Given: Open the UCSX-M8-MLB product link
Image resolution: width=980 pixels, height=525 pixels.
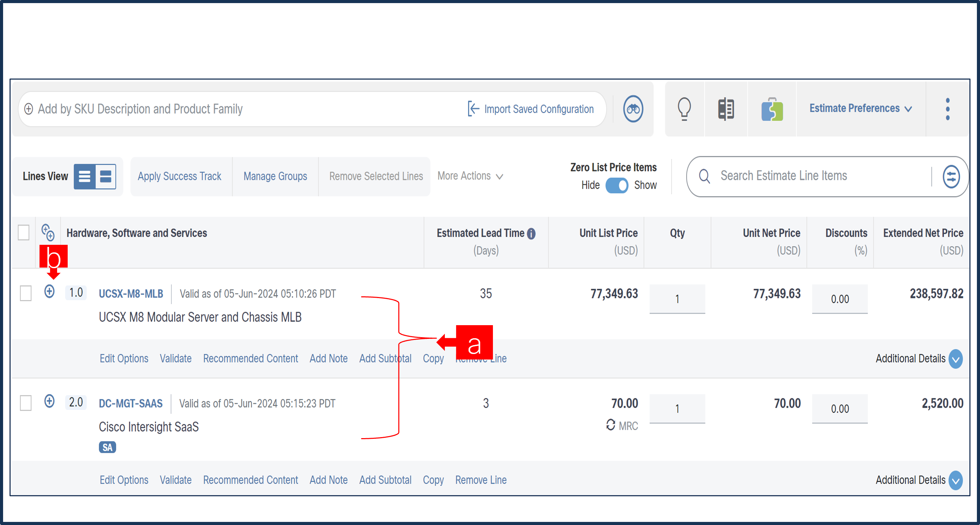Looking at the screenshot, I should pyautogui.click(x=131, y=294).
